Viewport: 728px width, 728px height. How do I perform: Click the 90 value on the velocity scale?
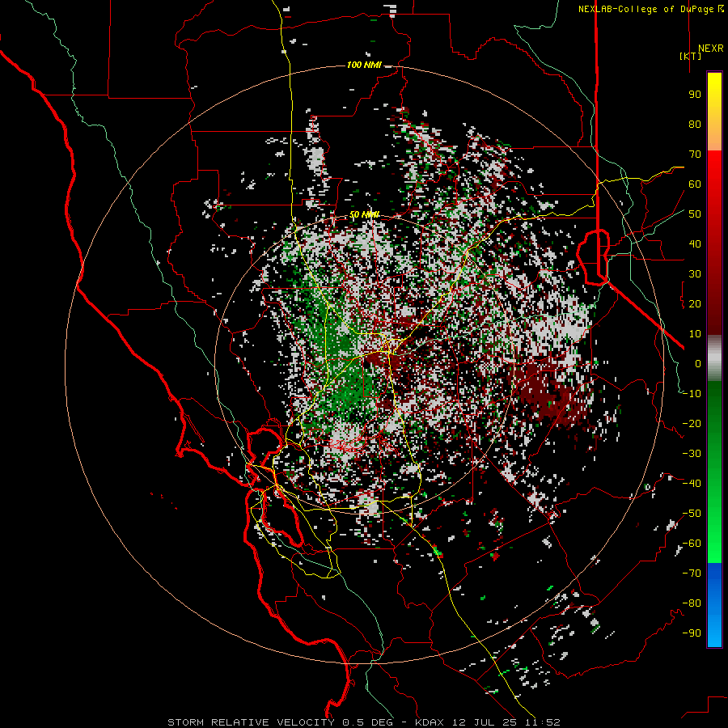coord(695,95)
